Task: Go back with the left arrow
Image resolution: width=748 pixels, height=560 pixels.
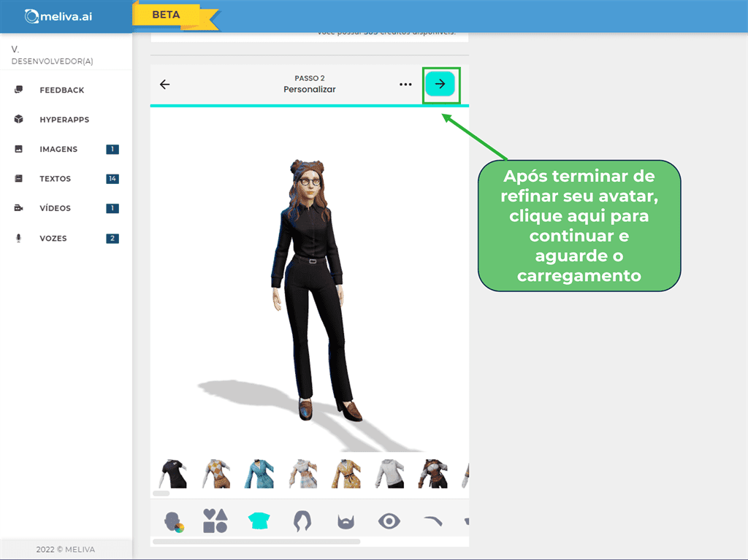Action: tap(164, 85)
